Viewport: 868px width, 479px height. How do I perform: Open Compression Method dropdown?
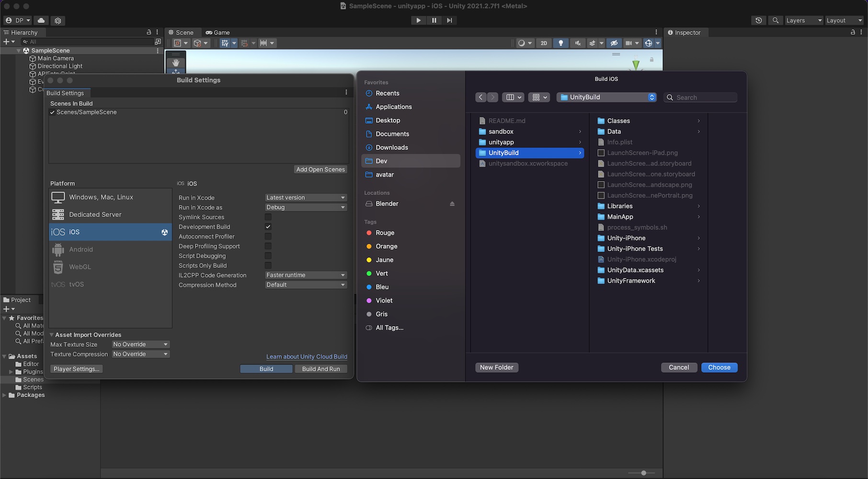pos(306,285)
